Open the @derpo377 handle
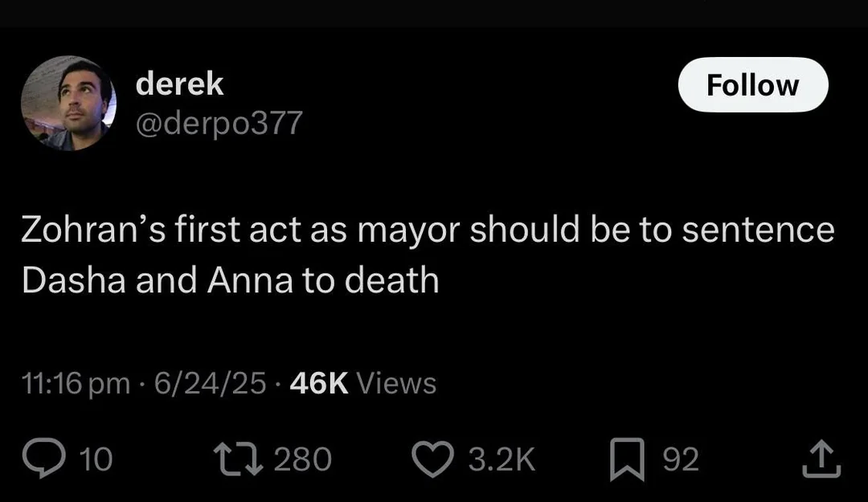 pos(219,123)
